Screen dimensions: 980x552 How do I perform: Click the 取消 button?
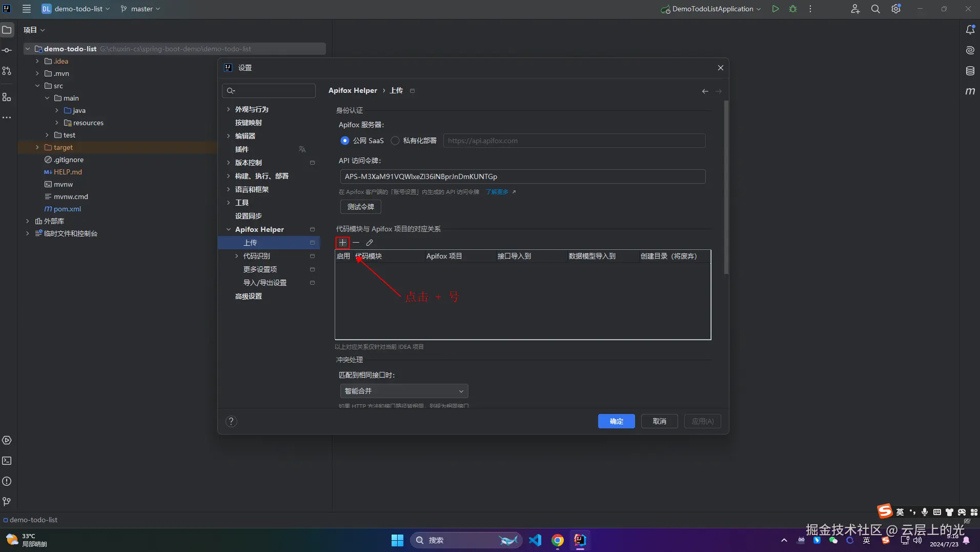(x=659, y=421)
